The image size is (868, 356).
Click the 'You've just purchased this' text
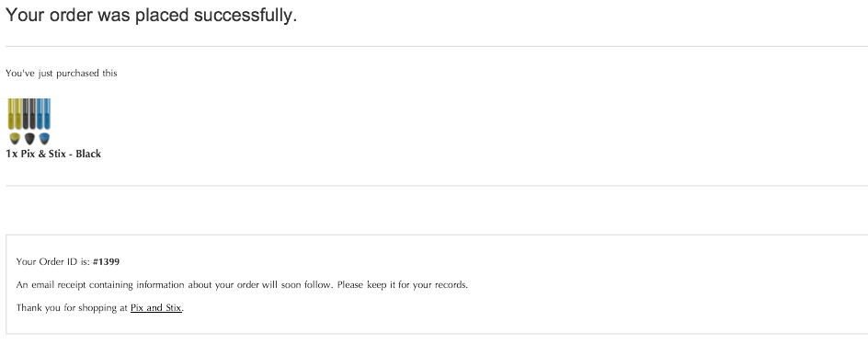click(62, 73)
